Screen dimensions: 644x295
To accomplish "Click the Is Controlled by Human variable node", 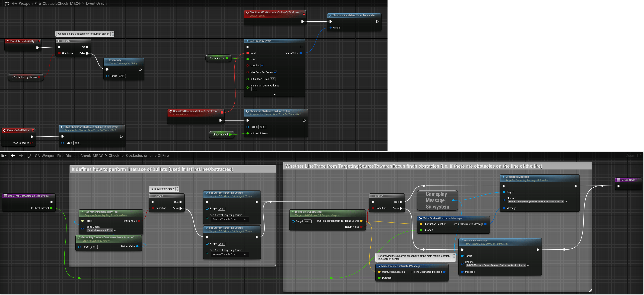I will [24, 77].
